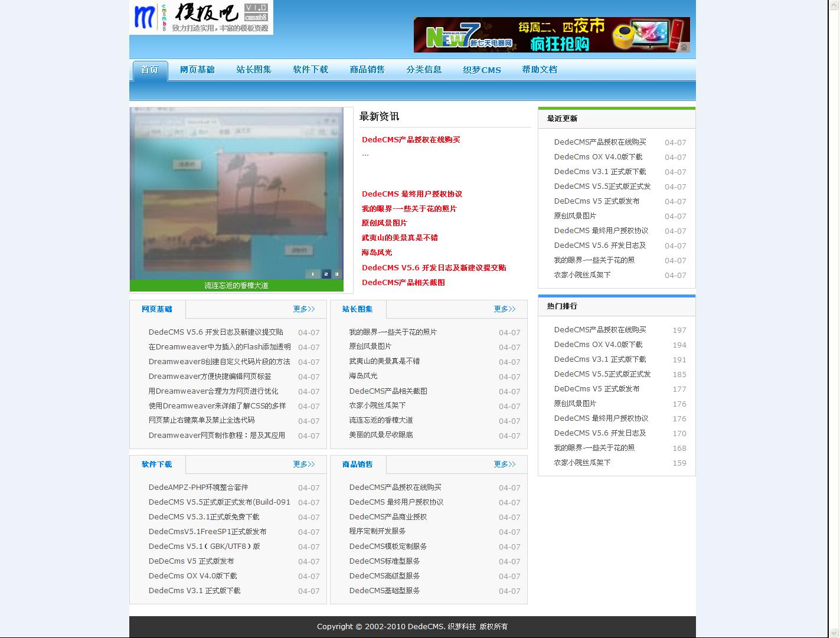Open DedeCms V5.1( GBK/UTF8 )版 link

(x=204, y=547)
